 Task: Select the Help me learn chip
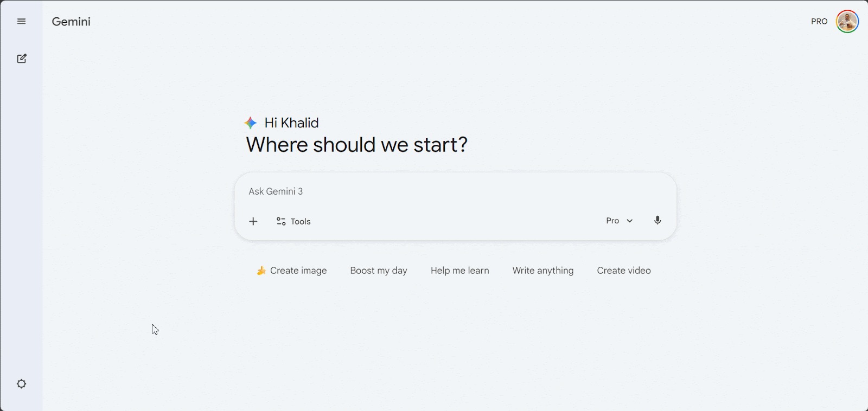pos(460,271)
